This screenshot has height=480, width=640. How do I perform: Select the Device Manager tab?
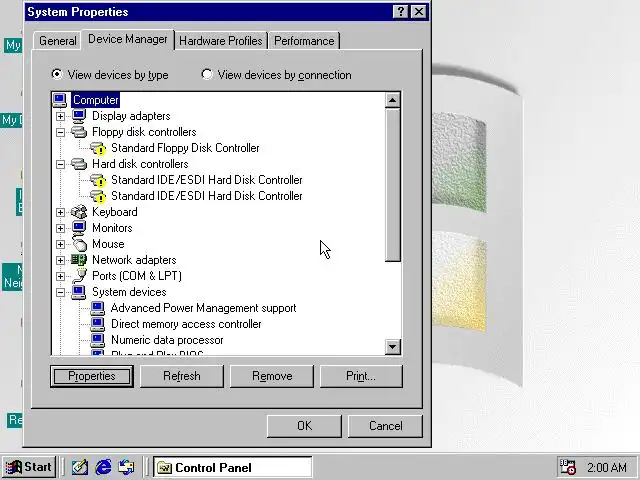(x=128, y=39)
